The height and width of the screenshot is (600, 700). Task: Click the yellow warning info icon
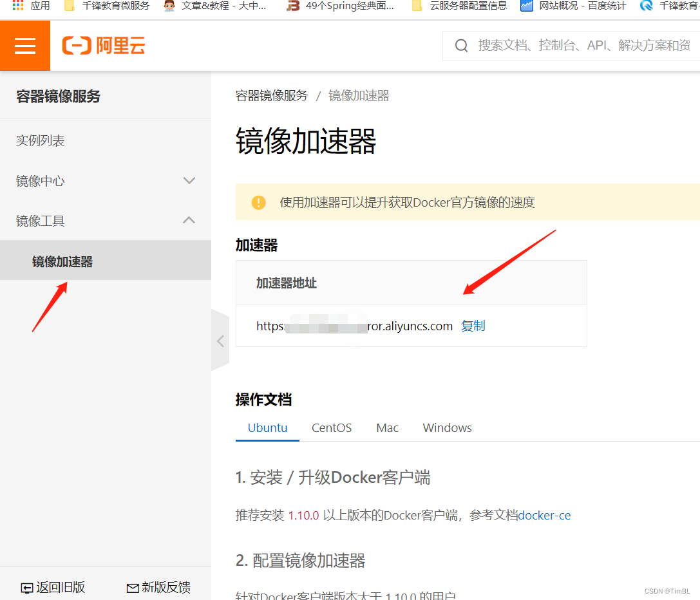pos(258,202)
